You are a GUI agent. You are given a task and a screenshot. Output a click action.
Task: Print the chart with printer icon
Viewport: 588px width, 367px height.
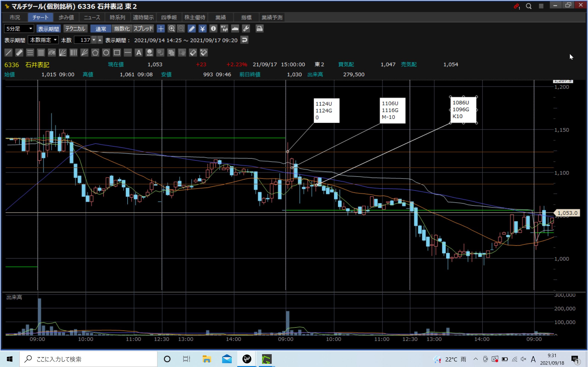click(259, 29)
